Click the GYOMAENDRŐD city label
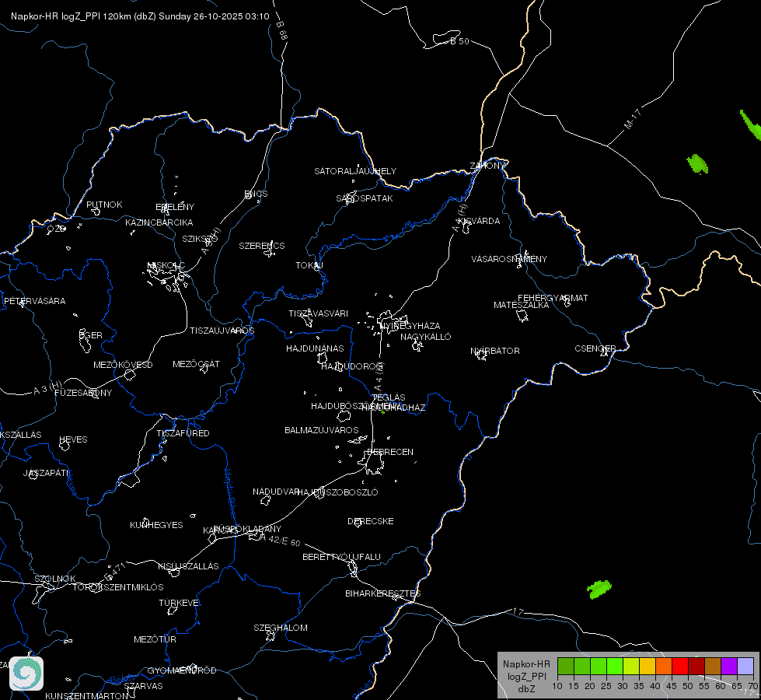Screen dimensions: 761x700 tap(182, 670)
